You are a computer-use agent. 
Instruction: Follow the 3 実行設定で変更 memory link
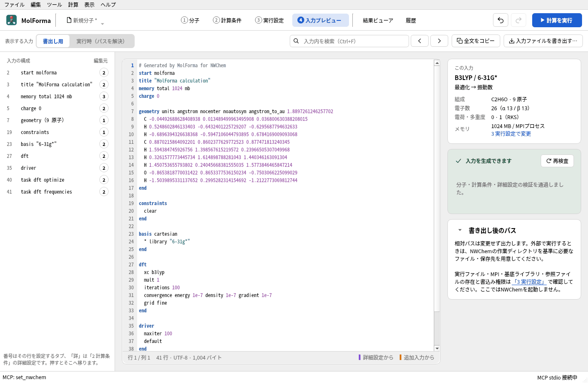coord(511,134)
